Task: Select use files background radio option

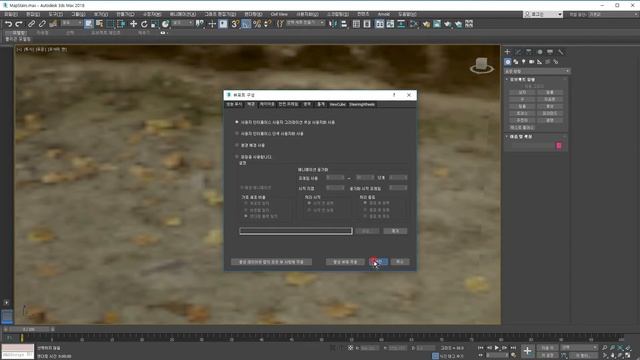Action: 237,156
